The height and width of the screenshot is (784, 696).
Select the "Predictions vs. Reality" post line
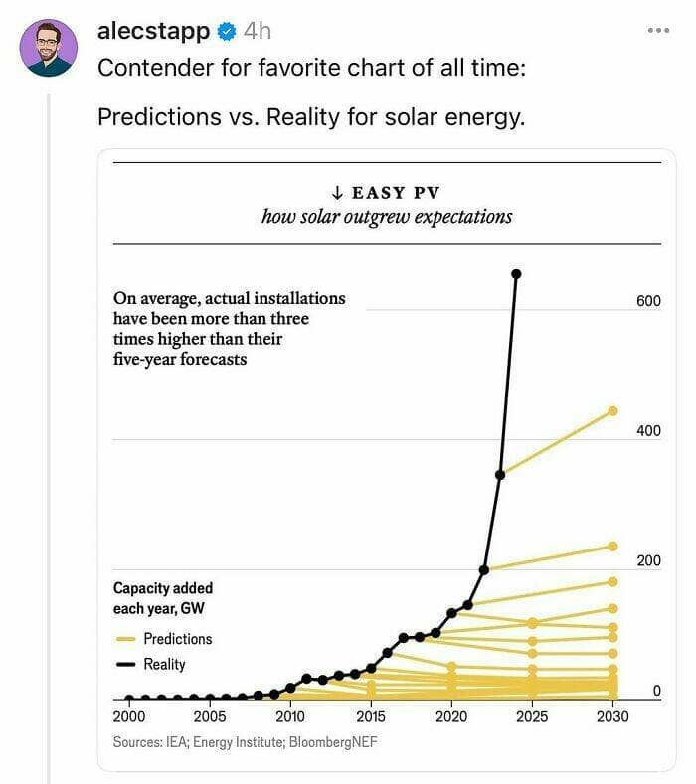pos(310,117)
